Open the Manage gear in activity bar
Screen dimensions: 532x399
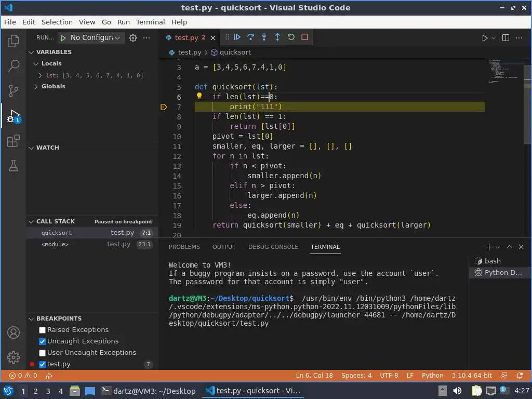tap(13, 357)
